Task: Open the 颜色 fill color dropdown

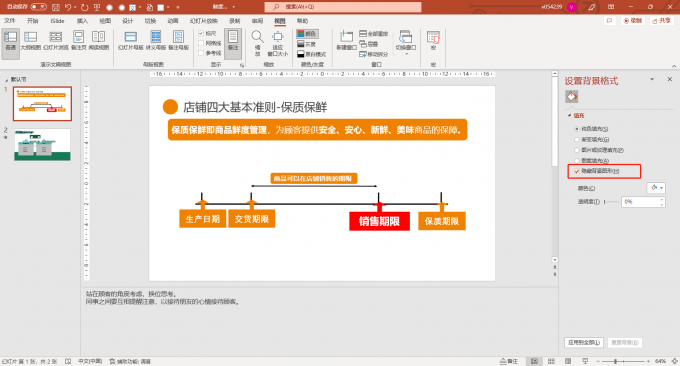Action: click(656, 188)
